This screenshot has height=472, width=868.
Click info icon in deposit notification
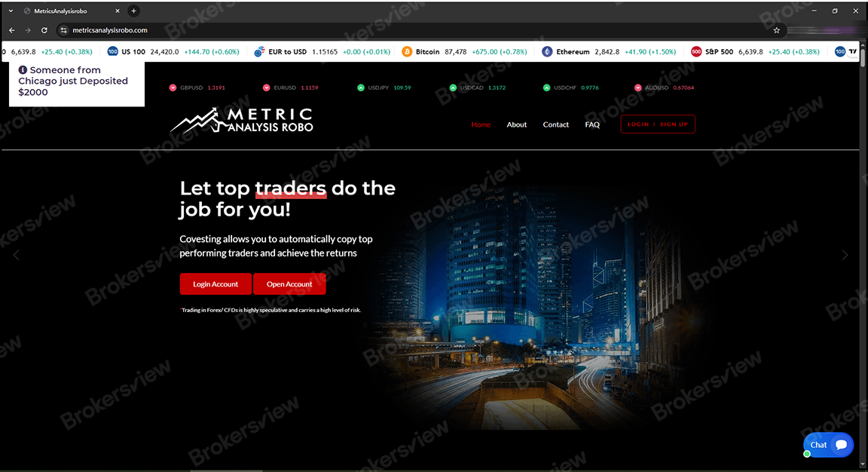click(23, 70)
